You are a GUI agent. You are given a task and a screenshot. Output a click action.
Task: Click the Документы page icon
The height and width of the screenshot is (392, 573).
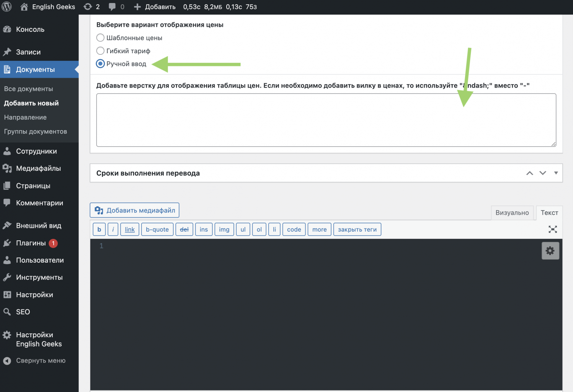tap(7, 70)
